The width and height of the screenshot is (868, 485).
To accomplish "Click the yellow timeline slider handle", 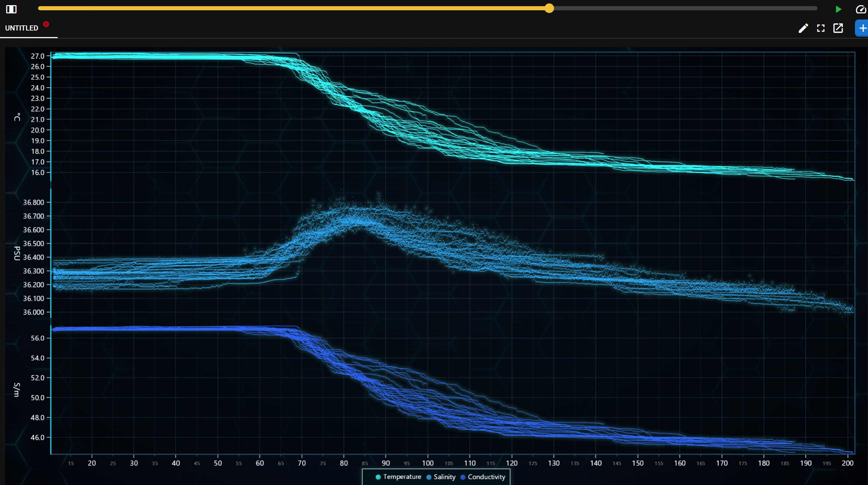I will (549, 8).
